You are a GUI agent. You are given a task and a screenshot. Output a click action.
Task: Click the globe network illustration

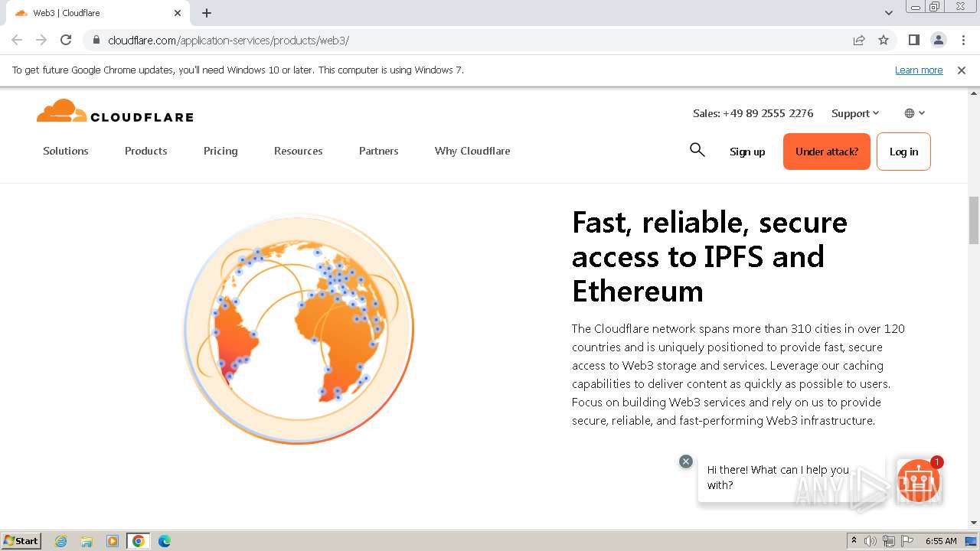pos(299,329)
